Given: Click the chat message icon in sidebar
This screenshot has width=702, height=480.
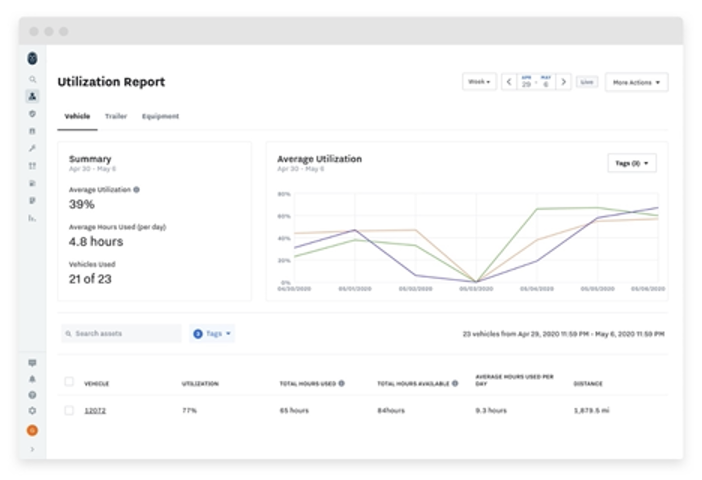Looking at the screenshot, I should (32, 362).
